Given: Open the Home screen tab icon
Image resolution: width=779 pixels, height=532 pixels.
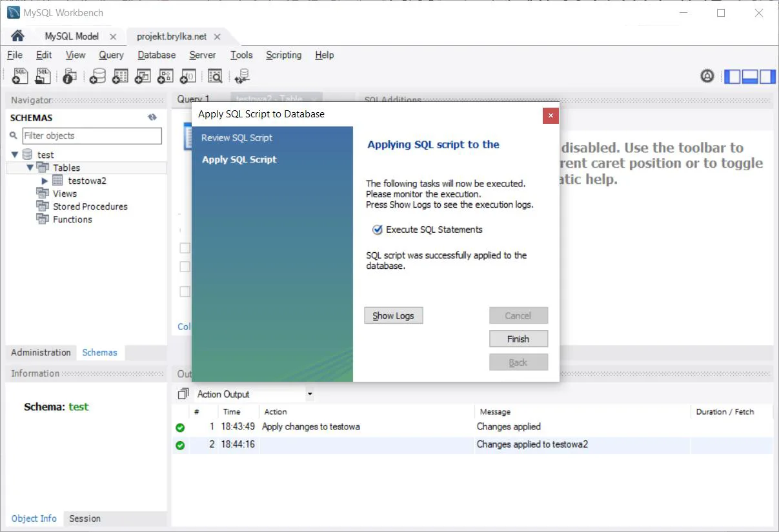Looking at the screenshot, I should (x=17, y=36).
